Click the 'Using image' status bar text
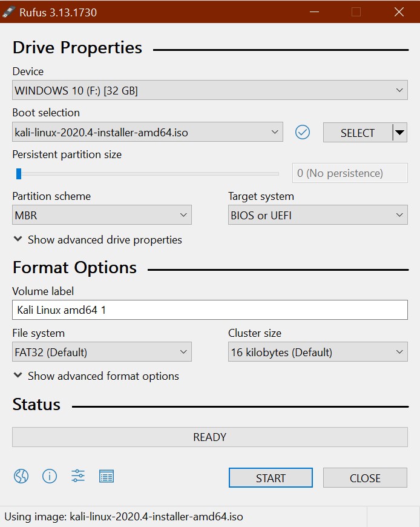This screenshot has width=420, height=527. coord(123,517)
